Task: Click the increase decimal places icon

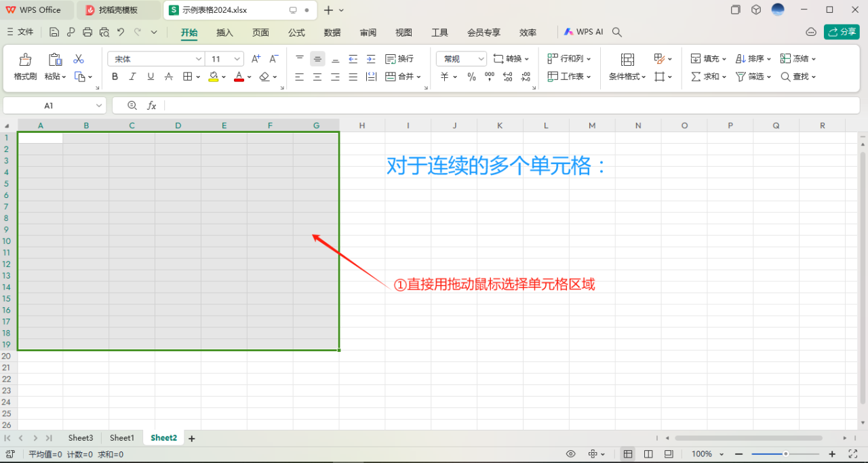Action: click(507, 77)
